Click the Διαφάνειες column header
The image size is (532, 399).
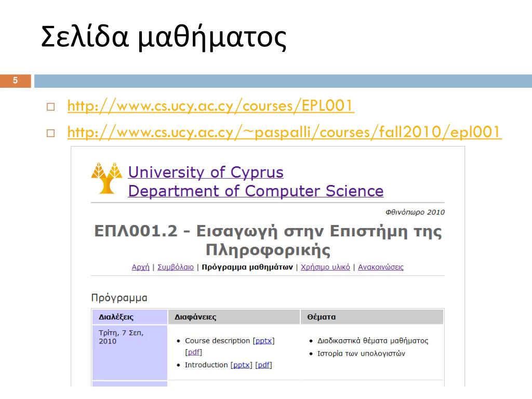click(234, 317)
